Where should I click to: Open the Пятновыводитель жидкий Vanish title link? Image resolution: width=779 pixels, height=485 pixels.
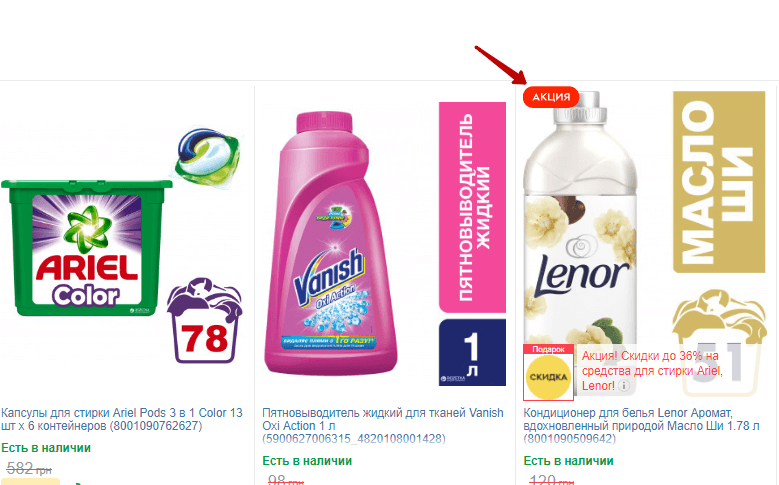tap(383, 426)
